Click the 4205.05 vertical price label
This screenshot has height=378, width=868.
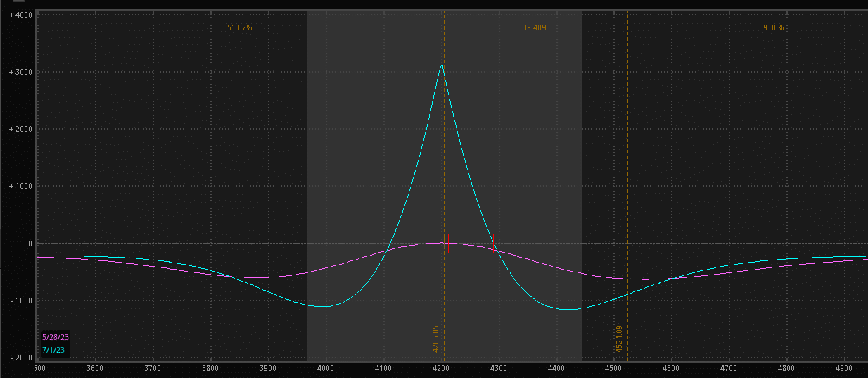coord(436,339)
